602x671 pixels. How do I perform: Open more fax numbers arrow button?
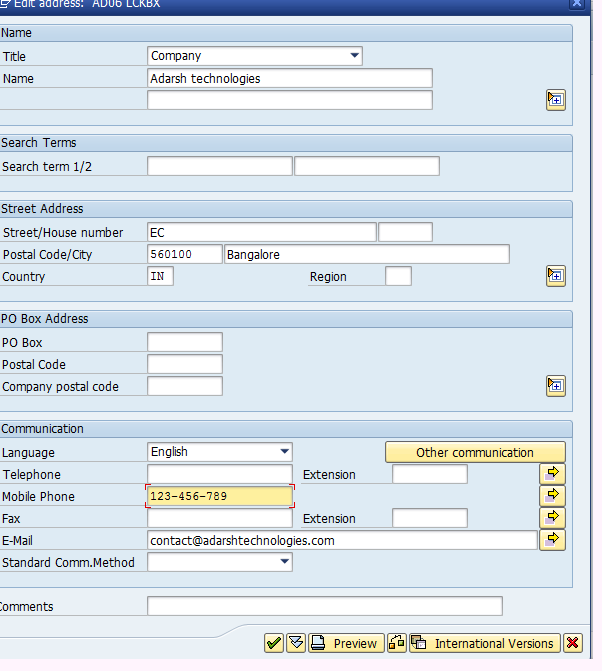(x=552, y=518)
